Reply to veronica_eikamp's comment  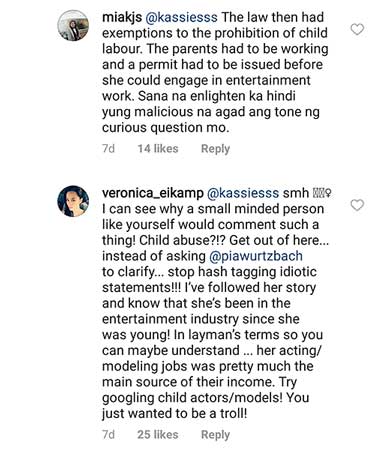point(215,435)
